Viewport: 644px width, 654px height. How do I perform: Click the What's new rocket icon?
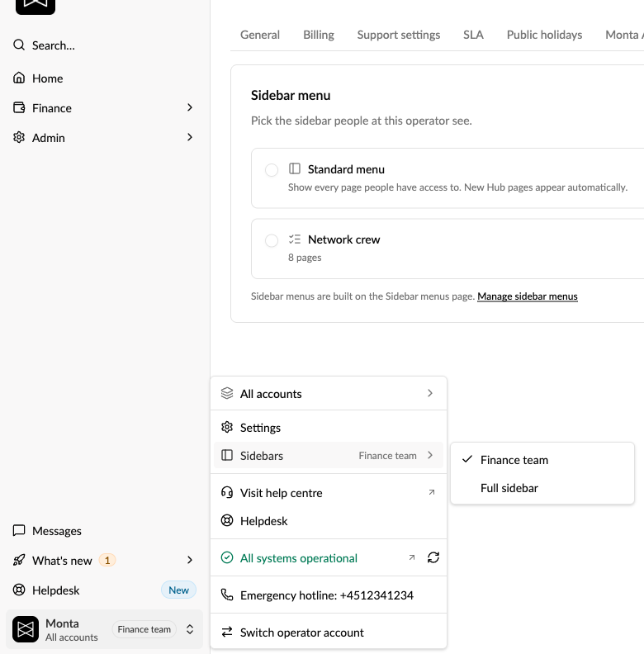tap(19, 560)
